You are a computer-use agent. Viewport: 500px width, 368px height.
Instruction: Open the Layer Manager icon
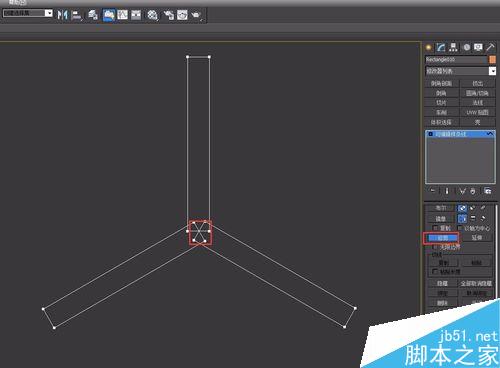click(93, 15)
